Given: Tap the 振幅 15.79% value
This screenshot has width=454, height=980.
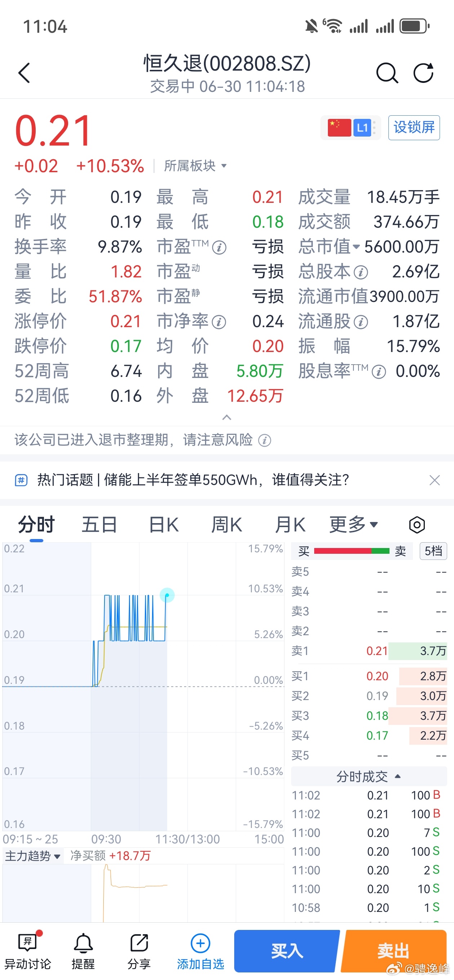Looking at the screenshot, I should click(413, 347).
